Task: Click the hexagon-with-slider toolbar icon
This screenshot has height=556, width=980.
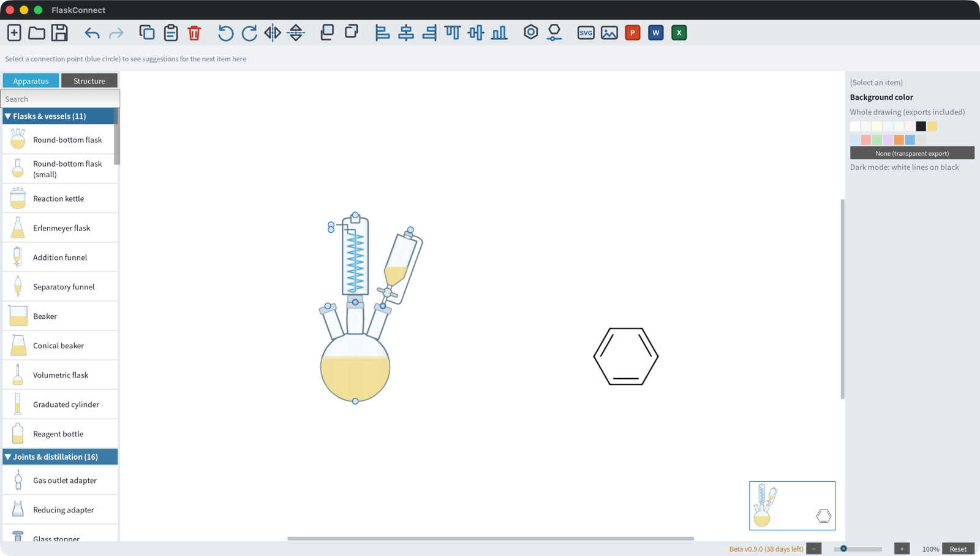Action: tap(554, 32)
